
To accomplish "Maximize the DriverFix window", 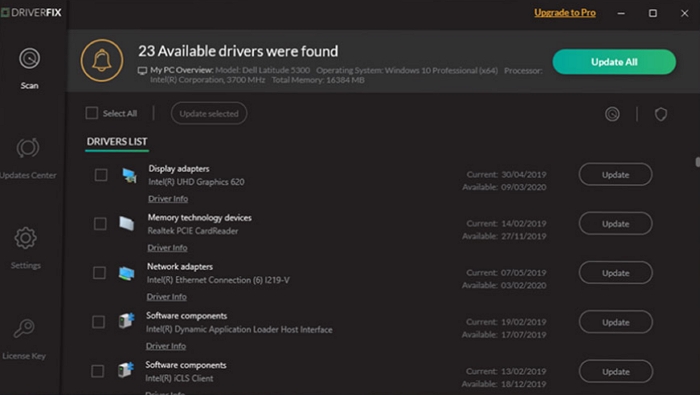I will 653,13.
